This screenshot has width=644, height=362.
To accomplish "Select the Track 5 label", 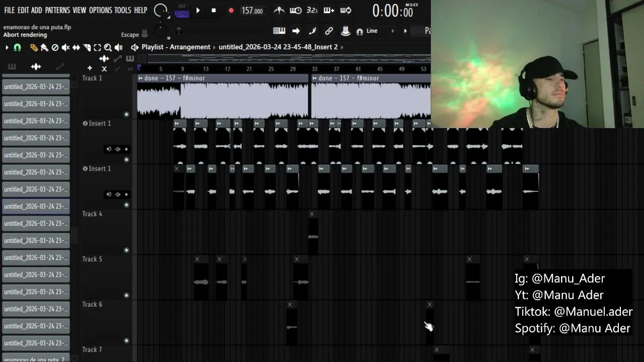I will click(92, 259).
